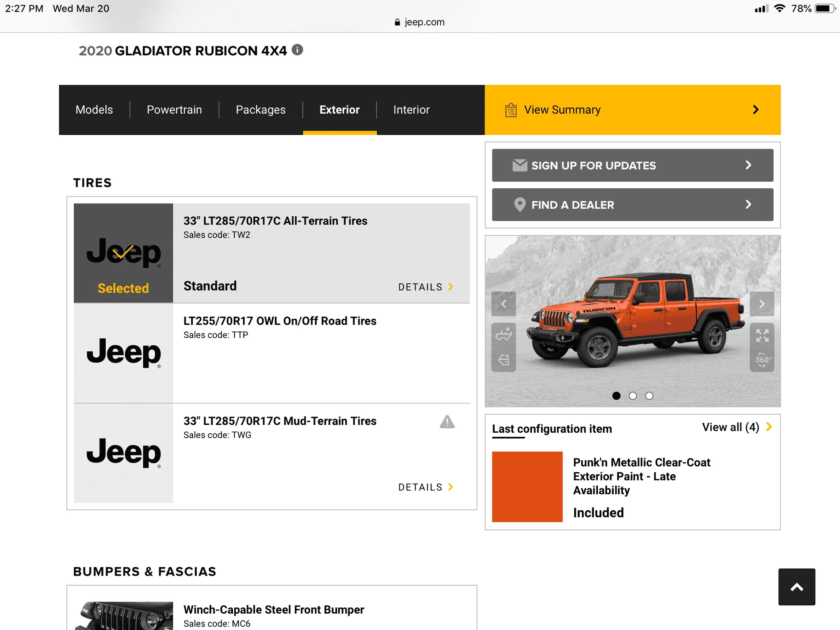The width and height of the screenshot is (840, 630).
Task: Expand DETAILS for All-Terrain Tires
Action: (x=426, y=287)
